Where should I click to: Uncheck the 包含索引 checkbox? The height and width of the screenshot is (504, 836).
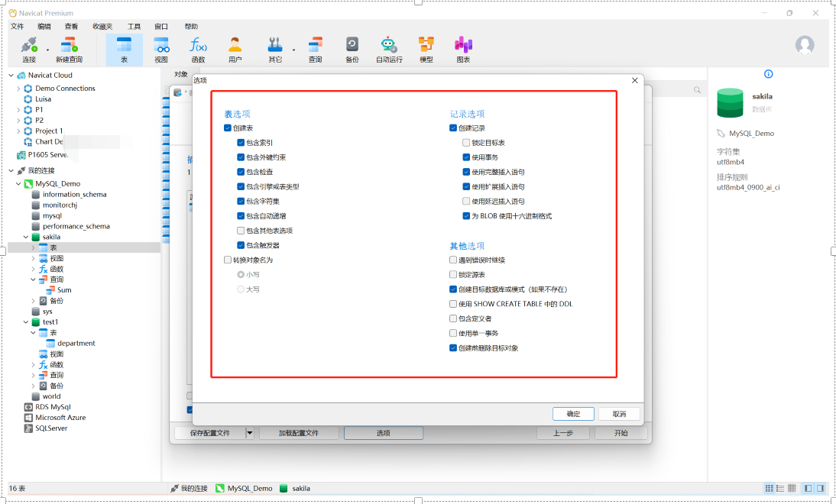241,143
